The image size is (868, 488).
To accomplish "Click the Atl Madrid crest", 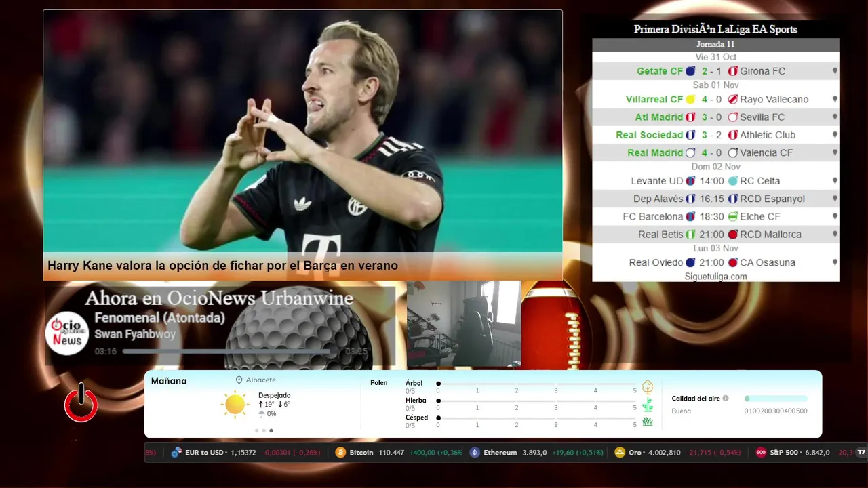I will pos(690,117).
